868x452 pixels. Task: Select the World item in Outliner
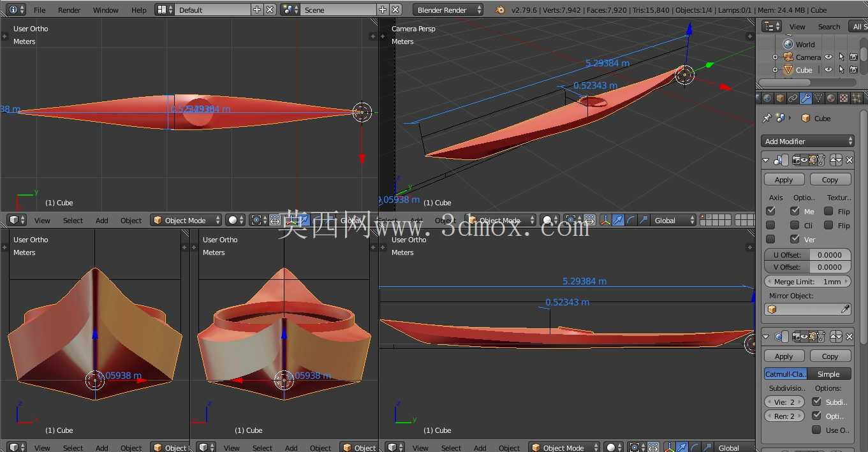(x=805, y=45)
